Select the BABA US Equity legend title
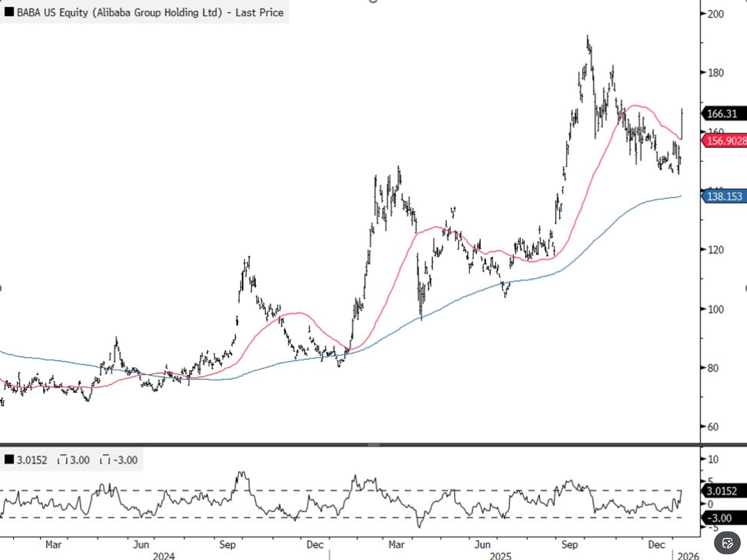The width and height of the screenshot is (747, 560). pyautogui.click(x=150, y=12)
